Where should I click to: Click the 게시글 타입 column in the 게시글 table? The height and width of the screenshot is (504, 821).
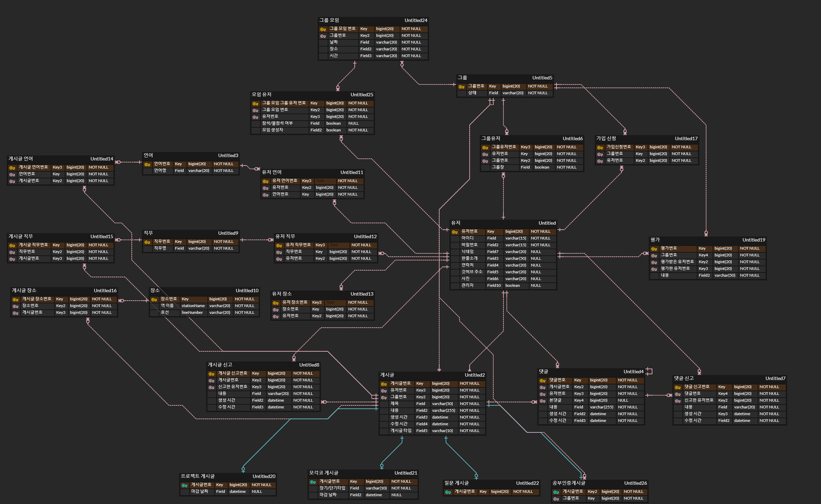tap(401, 431)
